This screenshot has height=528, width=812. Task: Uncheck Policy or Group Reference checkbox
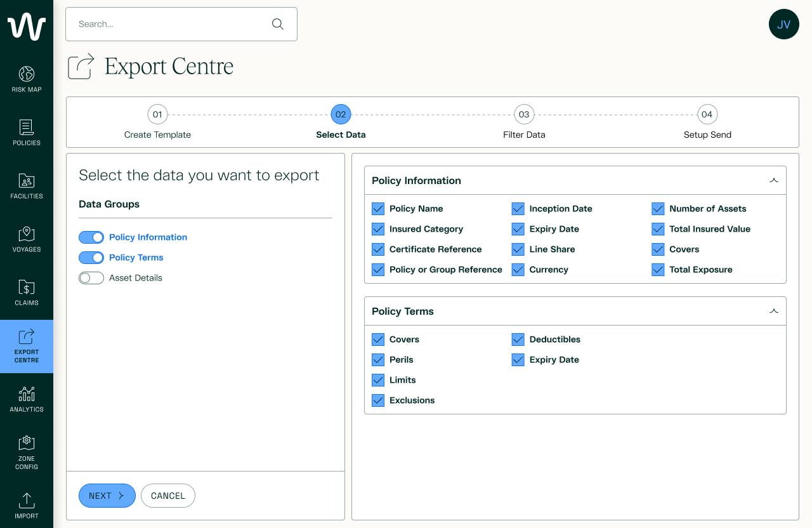coord(378,270)
